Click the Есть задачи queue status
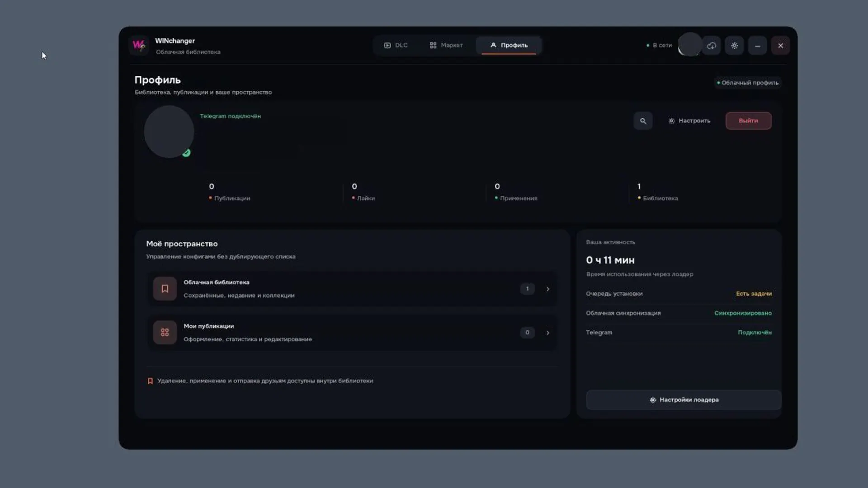This screenshot has width=868, height=488. [754, 294]
